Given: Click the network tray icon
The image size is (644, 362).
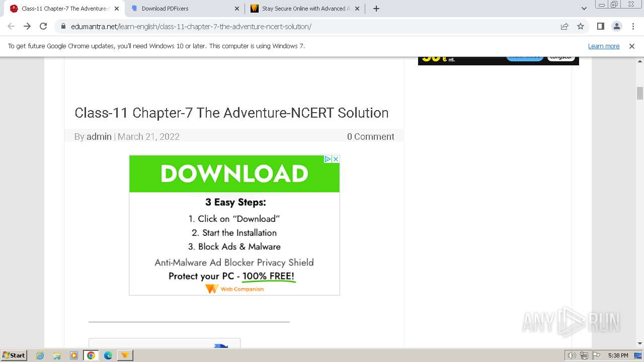Looking at the screenshot, I should pyautogui.click(x=584, y=355).
